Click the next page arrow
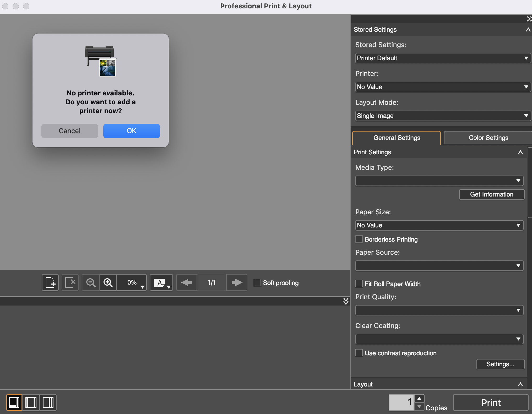The width and height of the screenshot is (532, 414). click(237, 282)
